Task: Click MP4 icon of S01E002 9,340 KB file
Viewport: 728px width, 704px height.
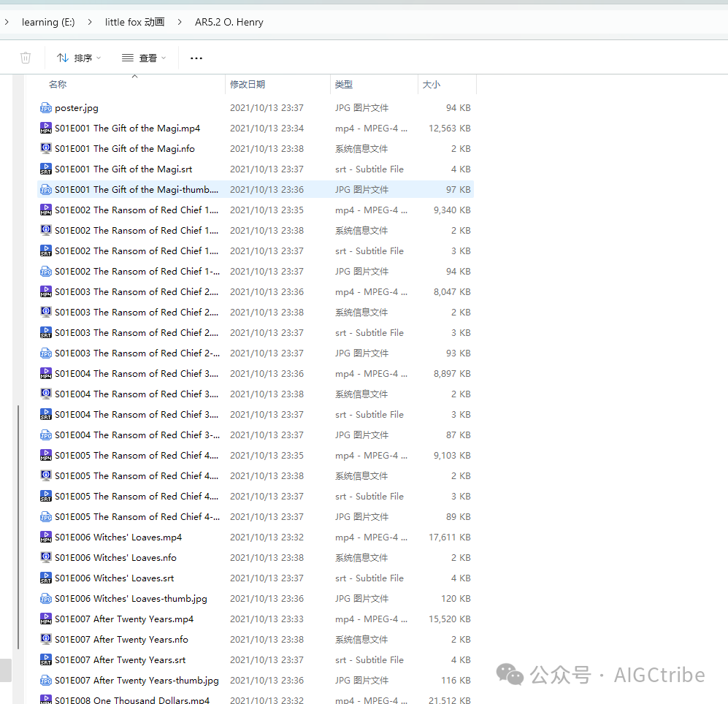Action: [x=46, y=210]
